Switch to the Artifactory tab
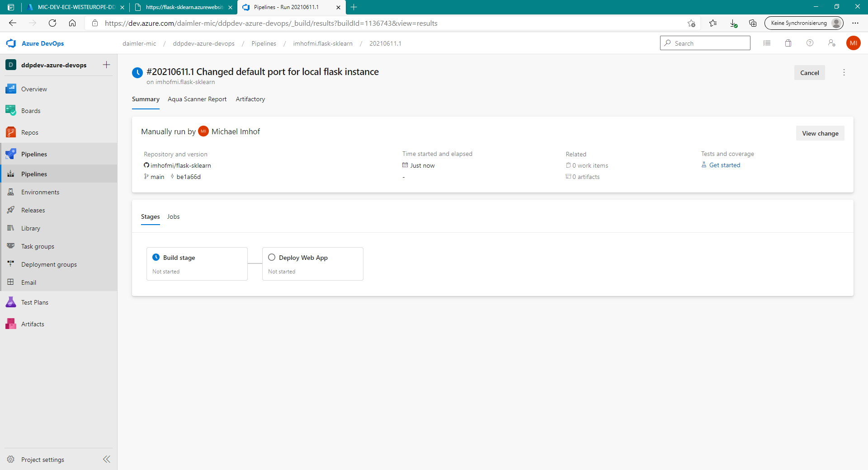The height and width of the screenshot is (470, 868). (x=250, y=99)
